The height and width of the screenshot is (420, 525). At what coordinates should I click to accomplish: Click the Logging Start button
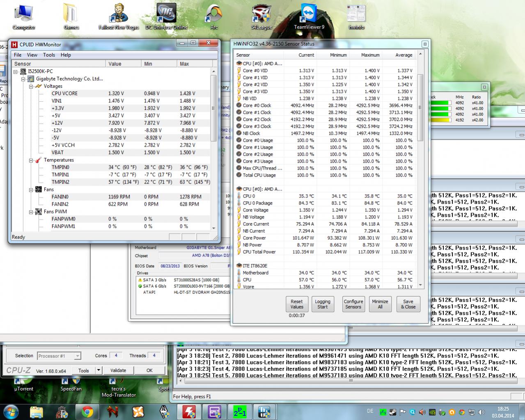pyautogui.click(x=323, y=304)
